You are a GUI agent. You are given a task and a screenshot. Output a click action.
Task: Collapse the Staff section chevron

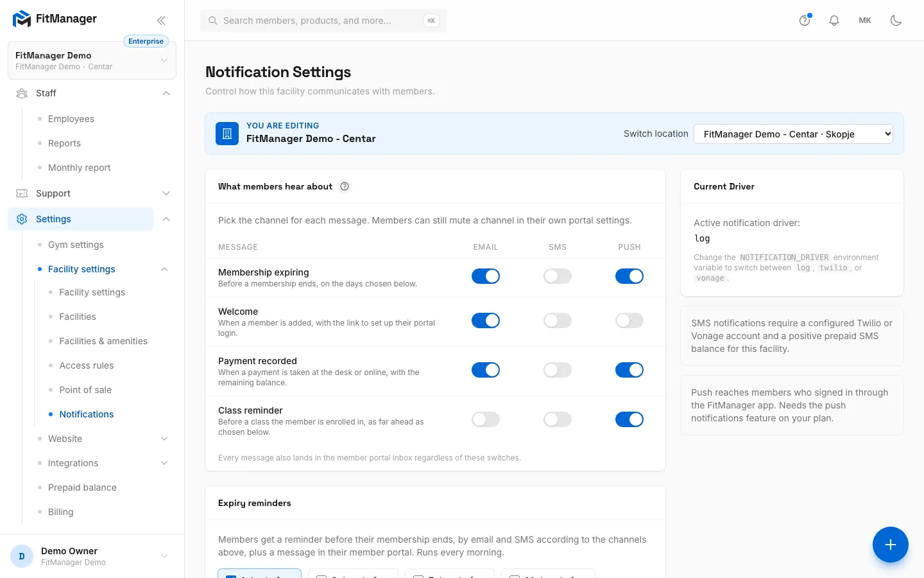click(x=166, y=93)
